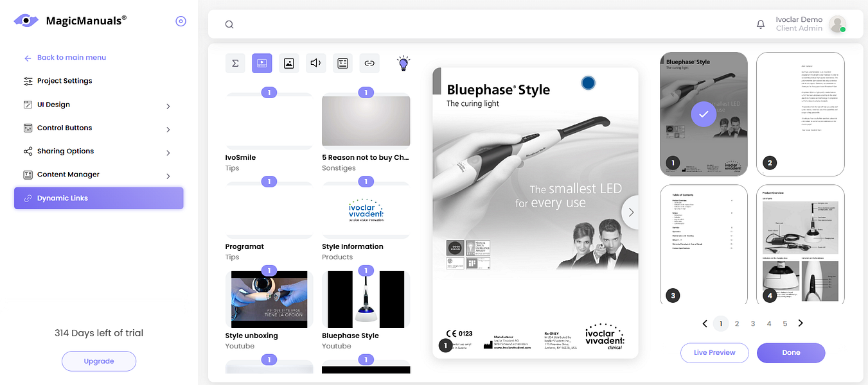Viewport: 868px width, 385px height.
Task: Open Sharing Options menu item
Action: coord(98,151)
